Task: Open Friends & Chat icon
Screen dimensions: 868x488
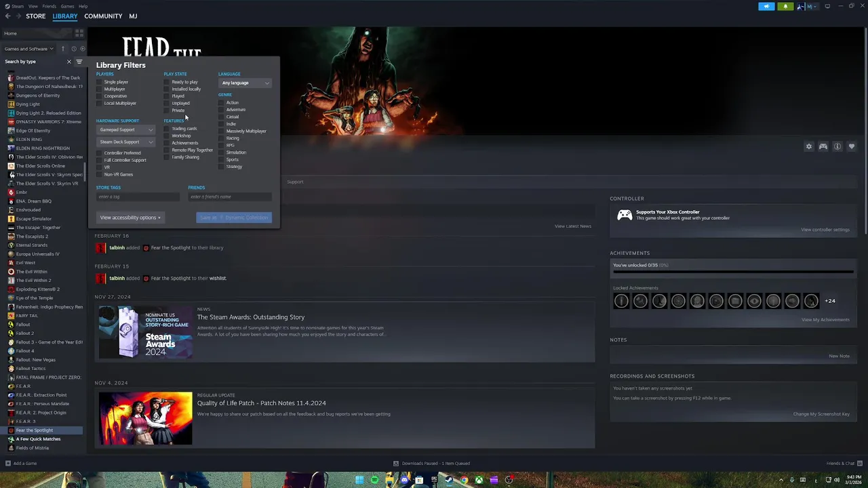Action: click(x=859, y=464)
